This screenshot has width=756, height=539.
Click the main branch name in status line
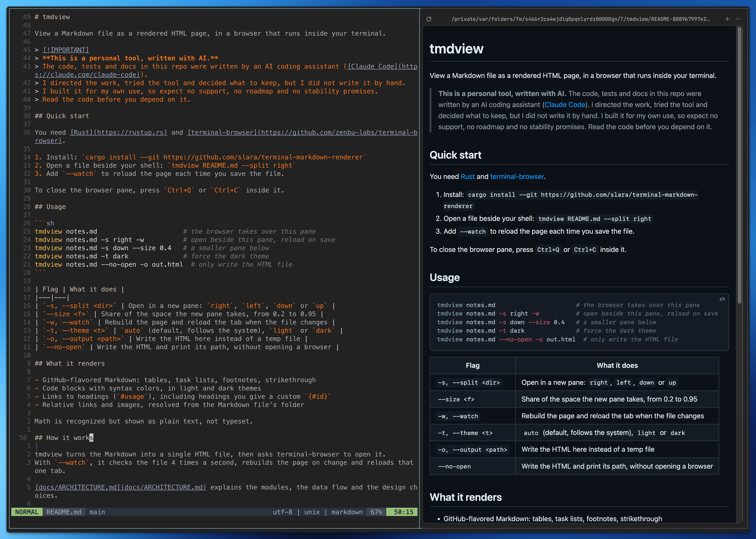97,512
